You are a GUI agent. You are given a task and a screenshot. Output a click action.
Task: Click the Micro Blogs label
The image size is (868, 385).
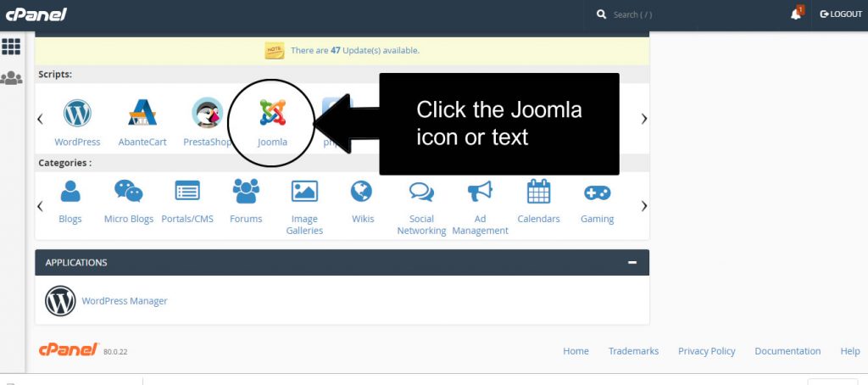(x=129, y=219)
